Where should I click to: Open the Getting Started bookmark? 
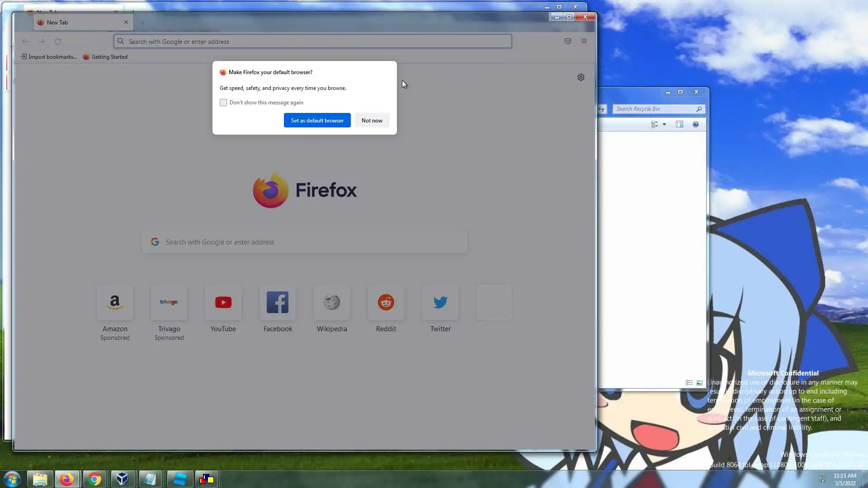pos(105,57)
